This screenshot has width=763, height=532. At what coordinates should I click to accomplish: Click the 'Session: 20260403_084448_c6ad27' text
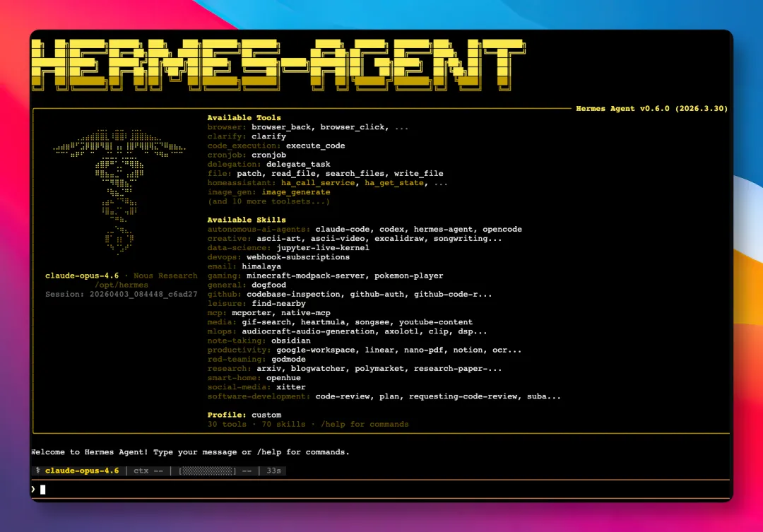point(122,294)
